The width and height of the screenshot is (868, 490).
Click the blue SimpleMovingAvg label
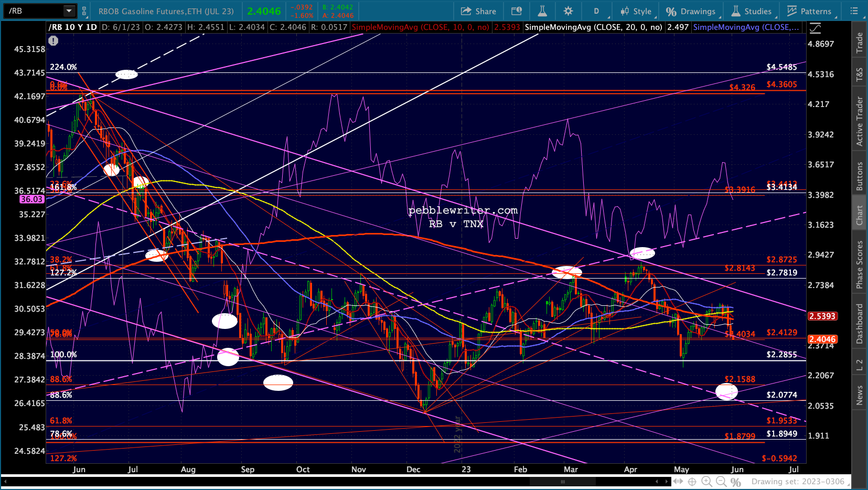click(746, 27)
